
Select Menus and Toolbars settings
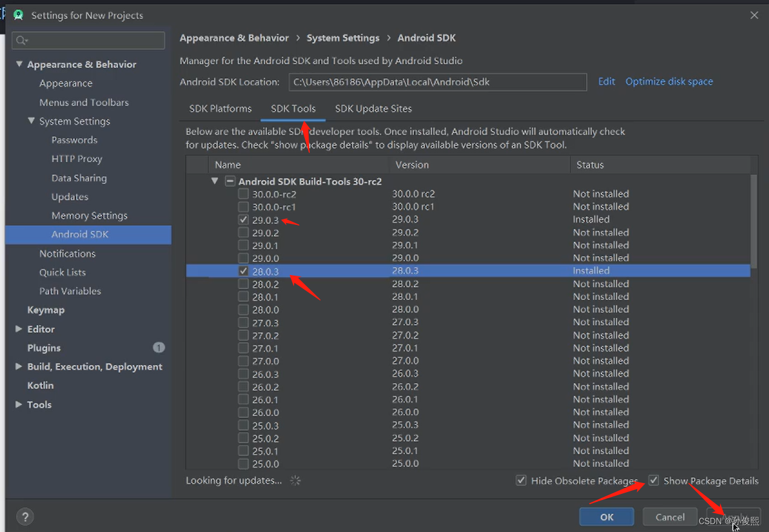coord(84,102)
